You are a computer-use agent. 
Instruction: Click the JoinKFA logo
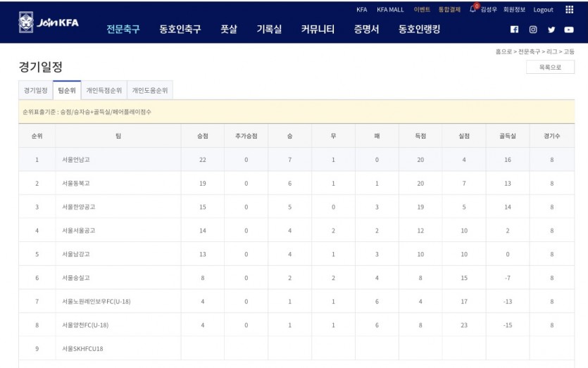point(49,22)
